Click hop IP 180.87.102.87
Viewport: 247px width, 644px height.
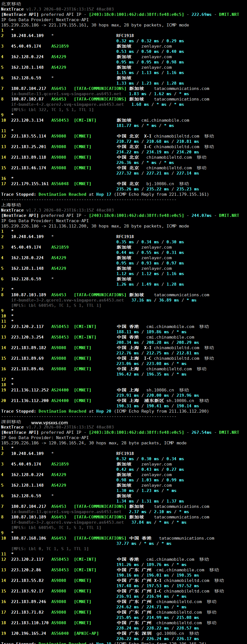pyautogui.click(x=27, y=99)
